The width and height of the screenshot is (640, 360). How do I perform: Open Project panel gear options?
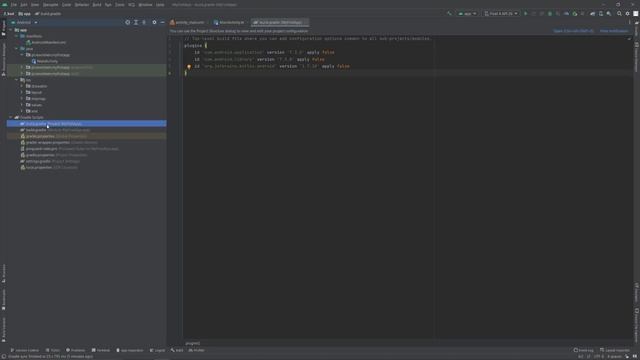[154, 22]
